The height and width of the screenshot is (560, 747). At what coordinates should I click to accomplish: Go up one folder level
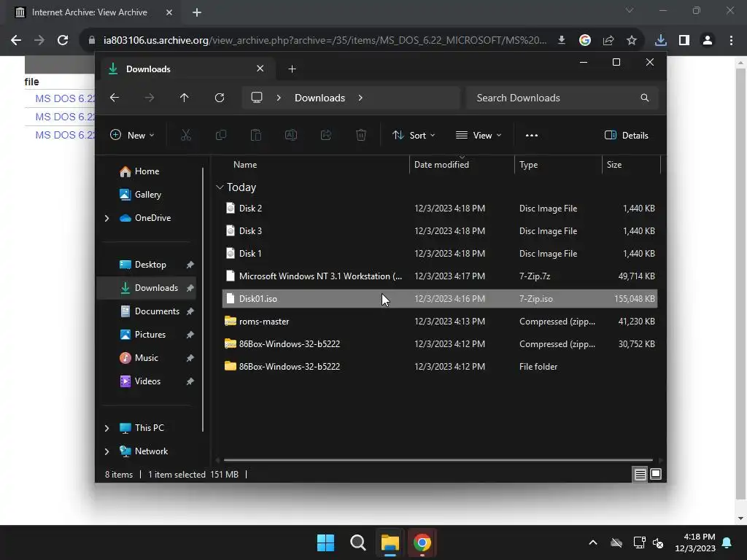click(185, 98)
